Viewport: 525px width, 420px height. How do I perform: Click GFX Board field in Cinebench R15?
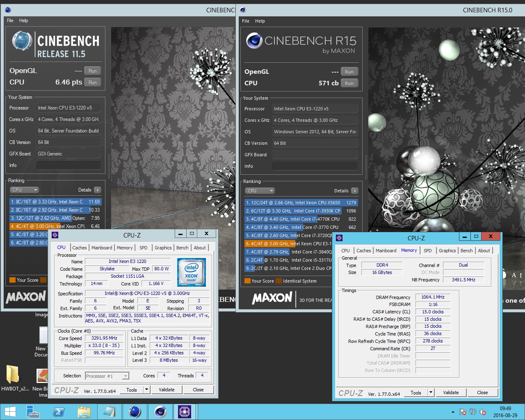coord(315,155)
